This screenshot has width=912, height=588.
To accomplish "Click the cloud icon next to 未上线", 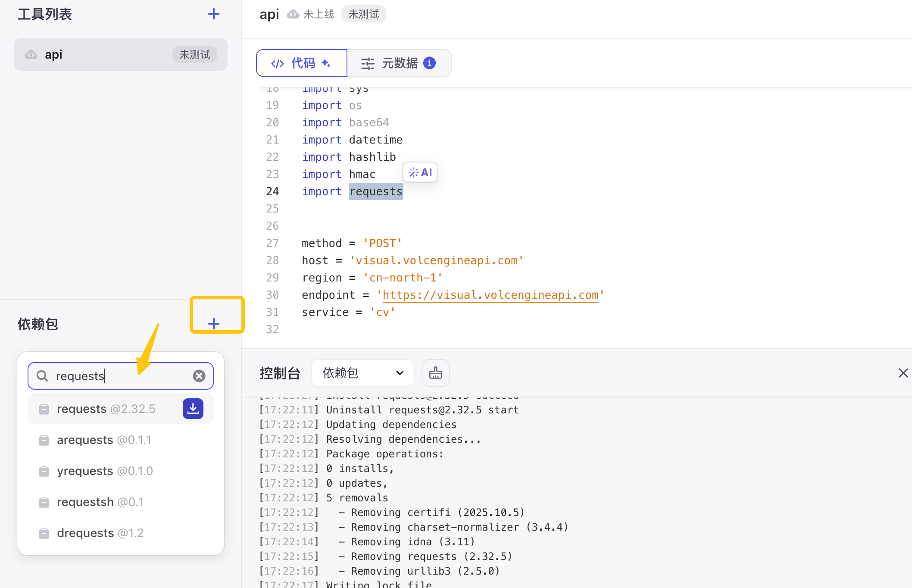I will click(x=293, y=14).
